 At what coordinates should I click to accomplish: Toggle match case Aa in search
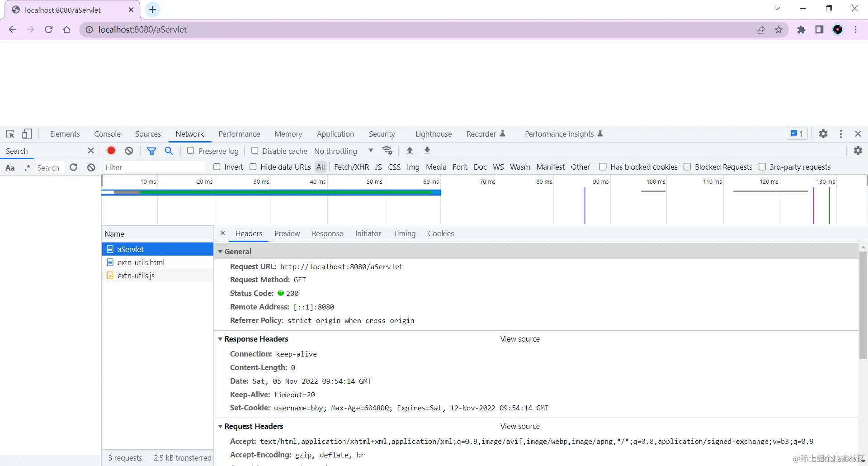(x=10, y=168)
